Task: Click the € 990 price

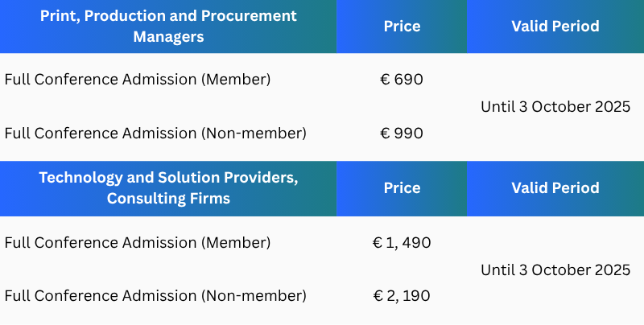Action: pos(402,133)
